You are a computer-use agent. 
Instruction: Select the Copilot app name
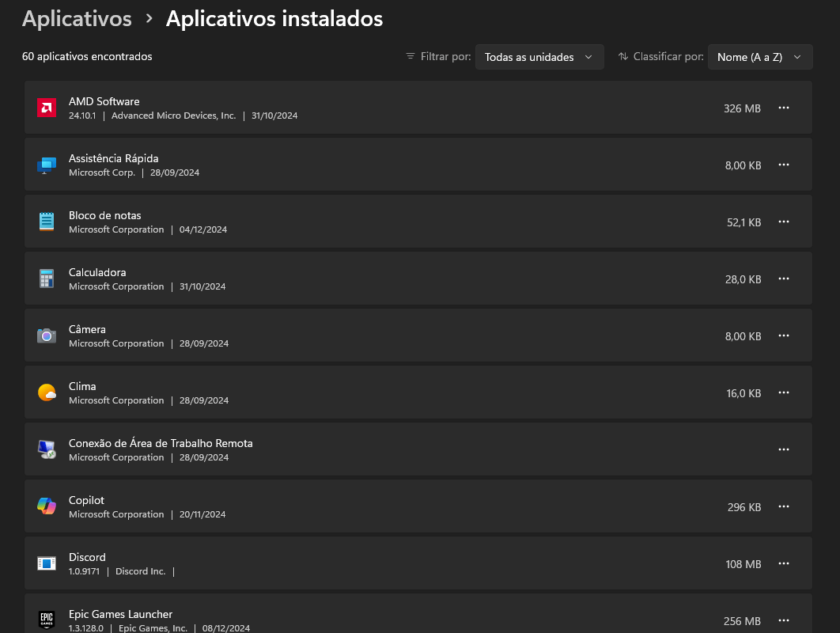[86, 500]
